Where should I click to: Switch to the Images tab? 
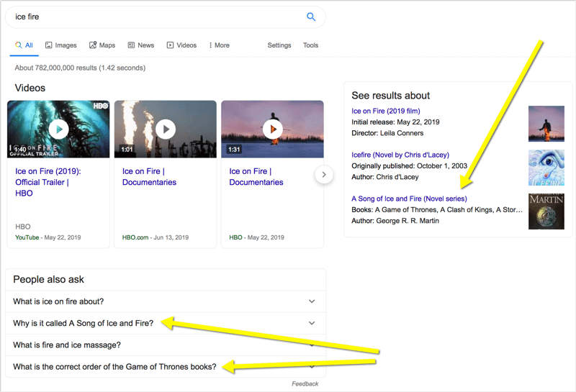pos(61,45)
